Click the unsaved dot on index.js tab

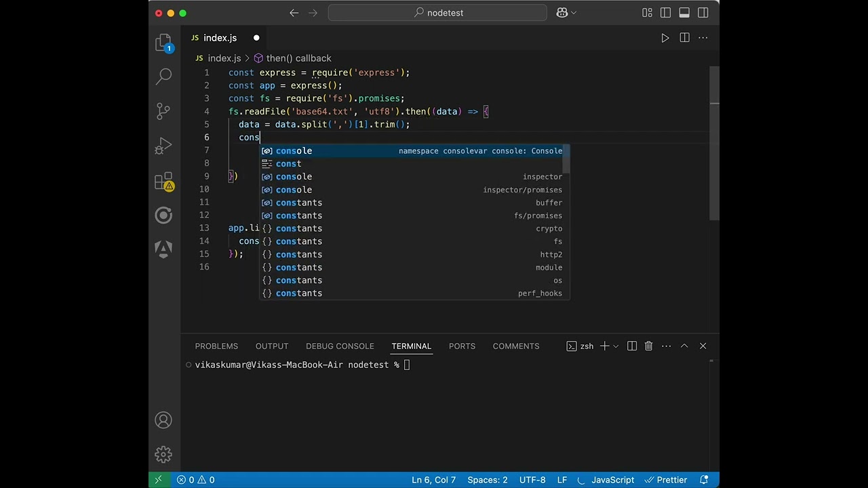pos(256,38)
